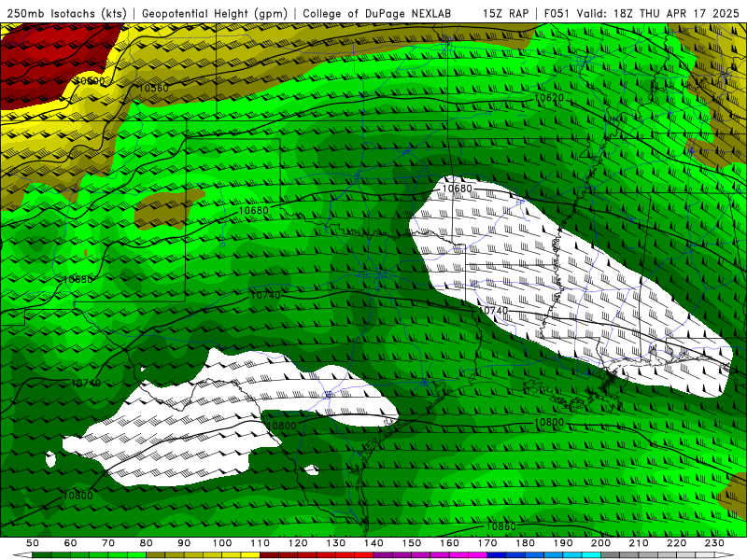Click the 80 value on the color scale
Screen dimensions: 747x560
coord(147,543)
